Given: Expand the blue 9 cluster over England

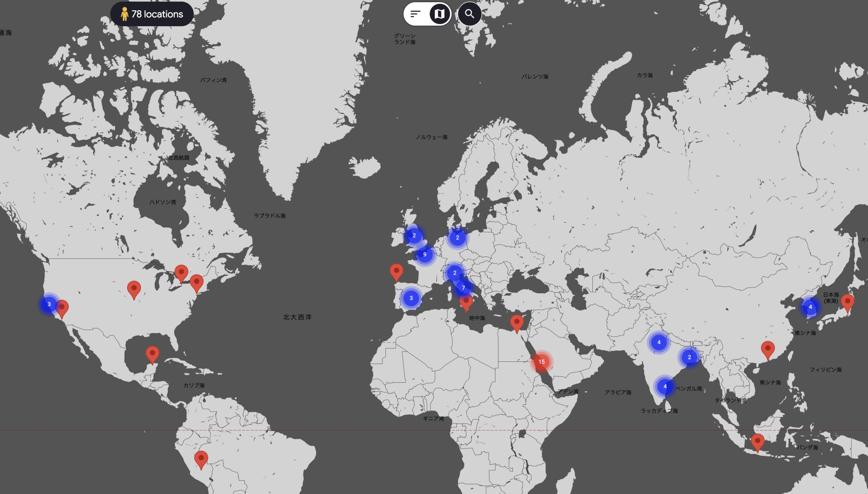Looking at the screenshot, I should pos(425,255).
